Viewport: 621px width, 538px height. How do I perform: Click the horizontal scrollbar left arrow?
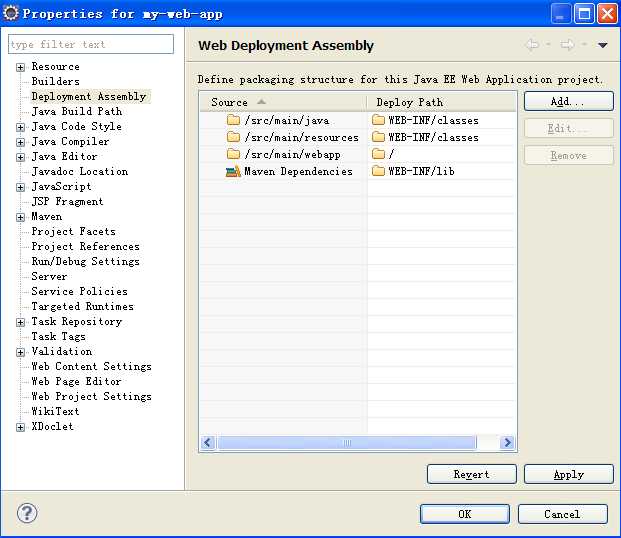(x=208, y=443)
